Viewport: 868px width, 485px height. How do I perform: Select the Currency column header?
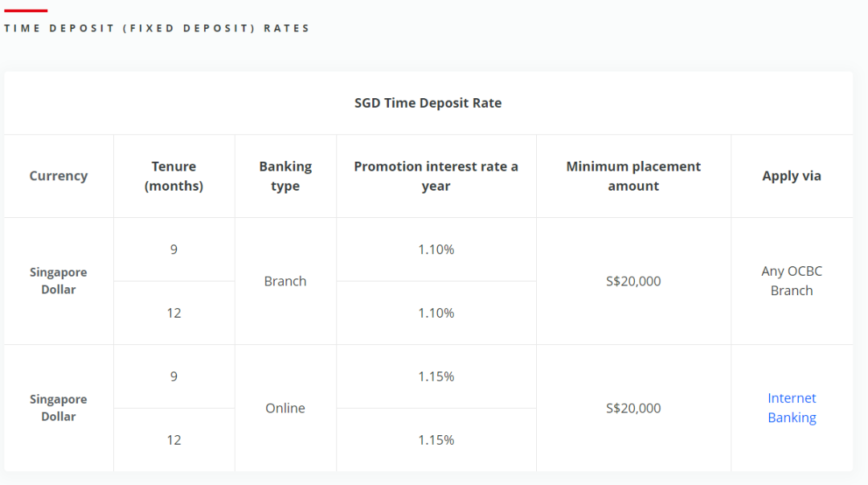click(59, 176)
